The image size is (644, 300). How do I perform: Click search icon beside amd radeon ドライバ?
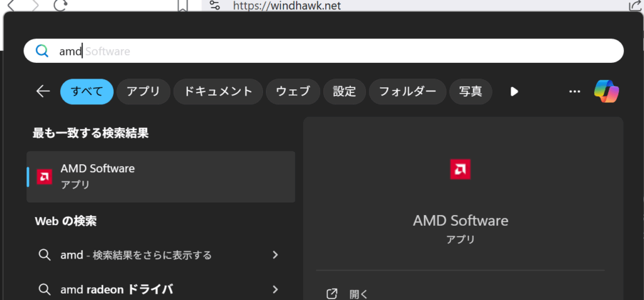pyautogui.click(x=45, y=290)
